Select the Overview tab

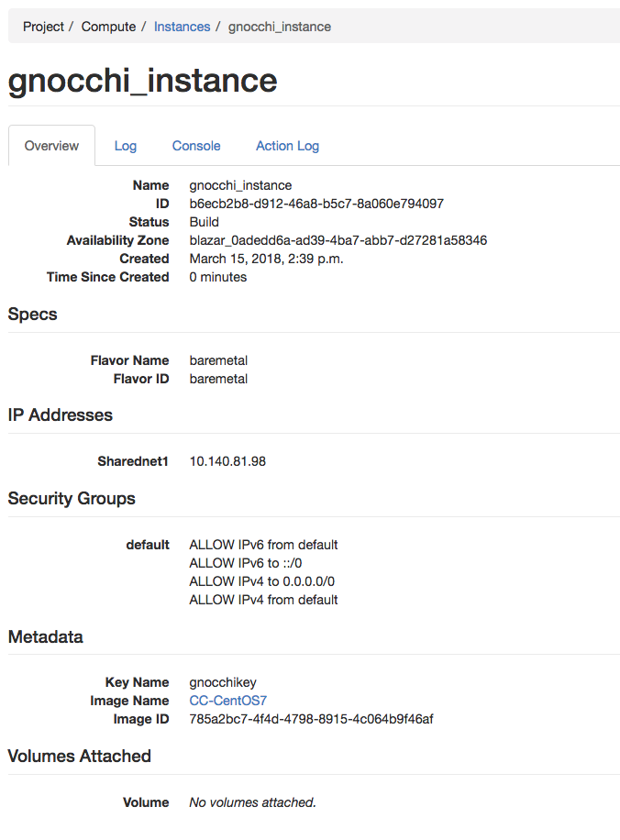click(x=51, y=146)
